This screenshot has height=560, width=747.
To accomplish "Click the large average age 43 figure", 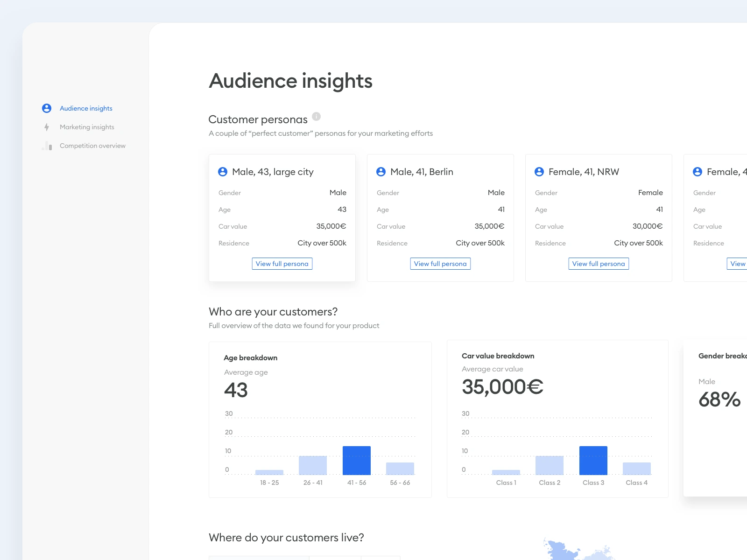I will click(x=236, y=390).
